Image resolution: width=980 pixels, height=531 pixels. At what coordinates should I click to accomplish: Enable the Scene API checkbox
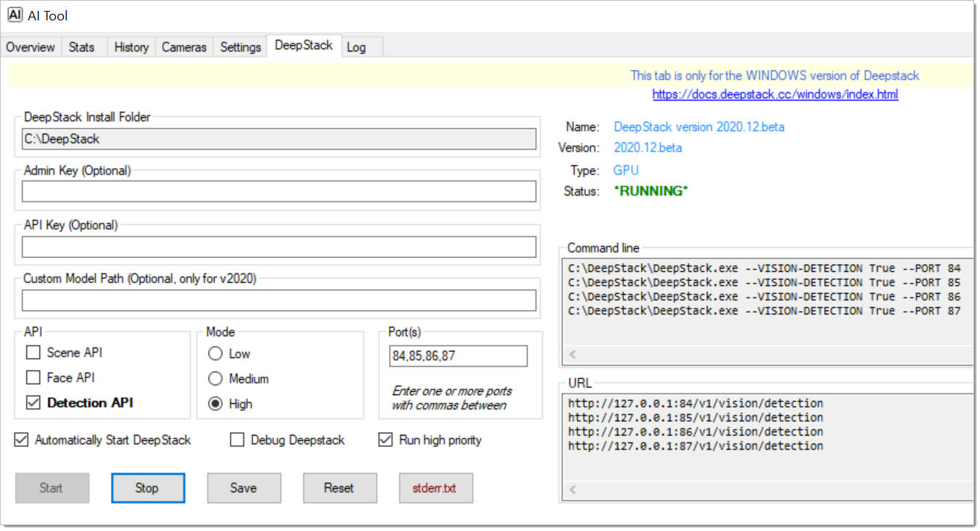tap(33, 352)
